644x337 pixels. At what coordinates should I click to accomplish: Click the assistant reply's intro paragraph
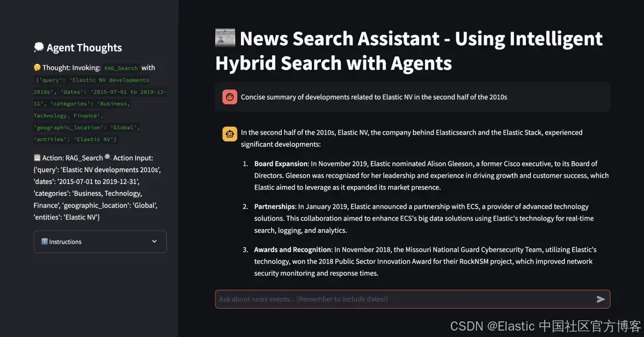tap(412, 138)
